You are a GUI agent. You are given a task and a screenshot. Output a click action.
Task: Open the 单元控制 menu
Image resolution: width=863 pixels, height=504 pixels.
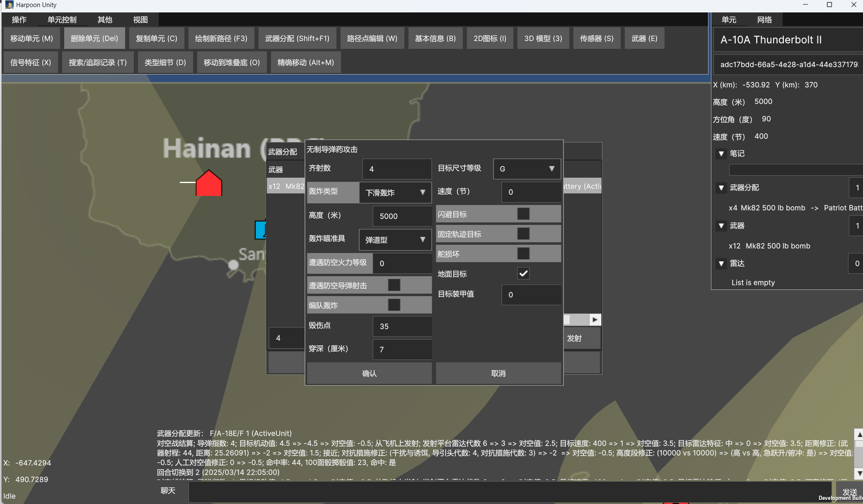pyautogui.click(x=62, y=19)
